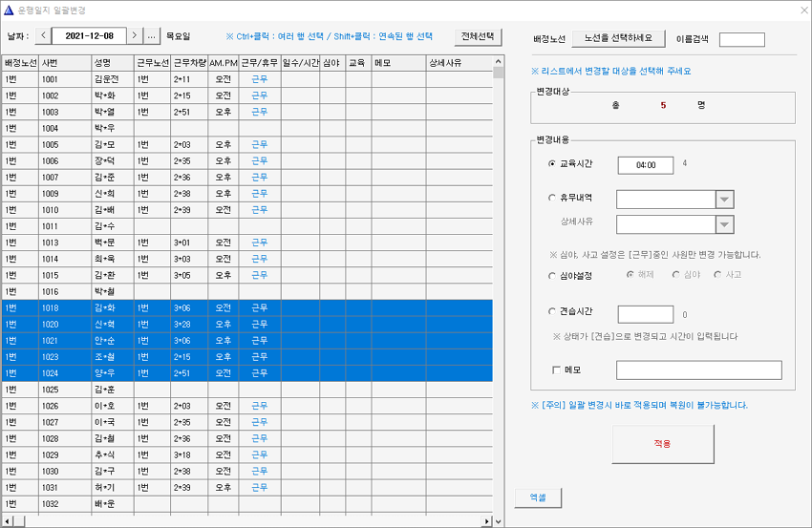Select row with 사번 1007

247,178
